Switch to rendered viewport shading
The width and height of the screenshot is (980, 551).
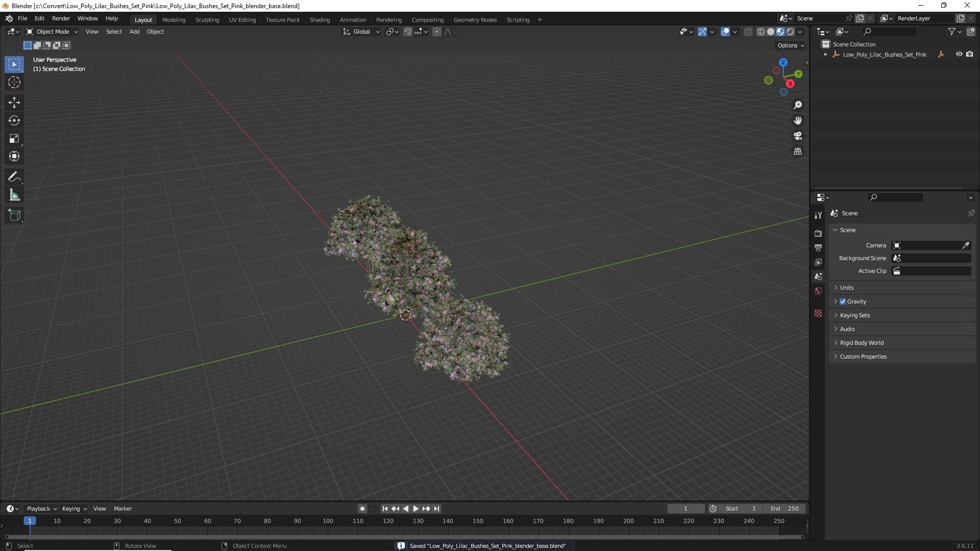point(790,32)
